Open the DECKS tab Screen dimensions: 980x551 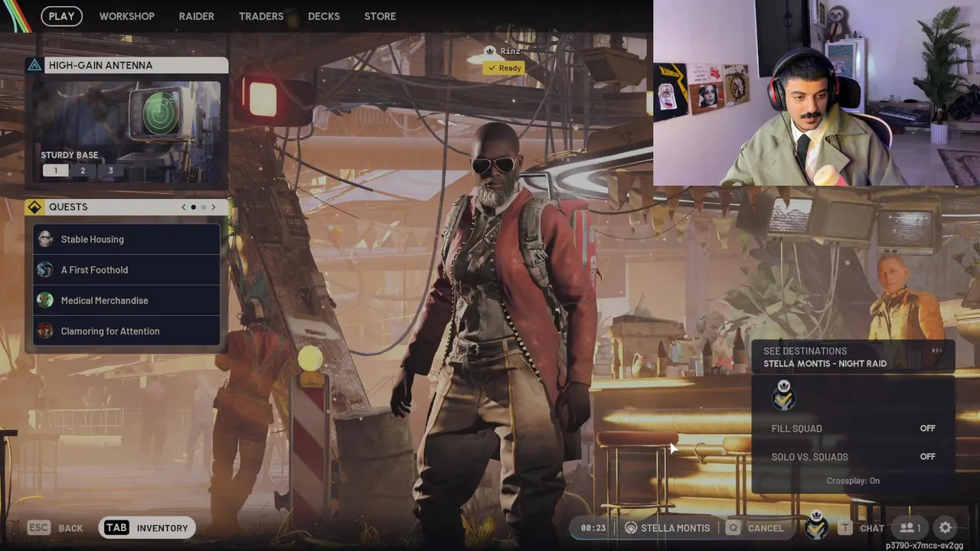click(324, 16)
